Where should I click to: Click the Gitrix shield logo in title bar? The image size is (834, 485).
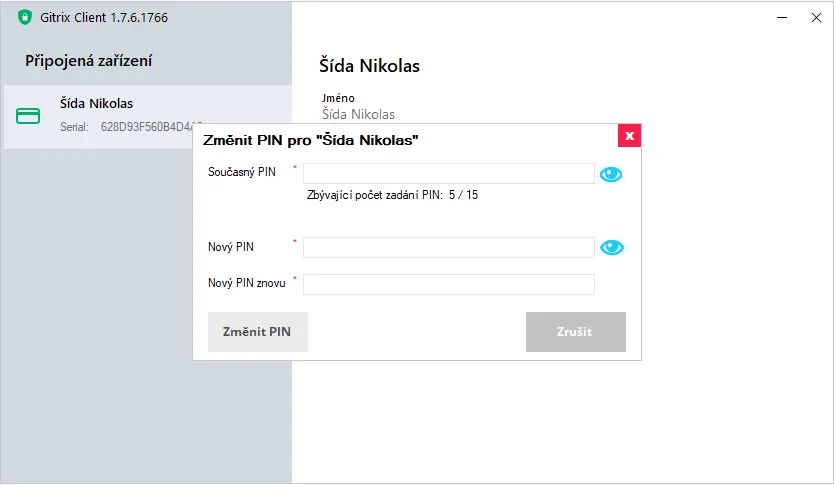pyautogui.click(x=25, y=16)
